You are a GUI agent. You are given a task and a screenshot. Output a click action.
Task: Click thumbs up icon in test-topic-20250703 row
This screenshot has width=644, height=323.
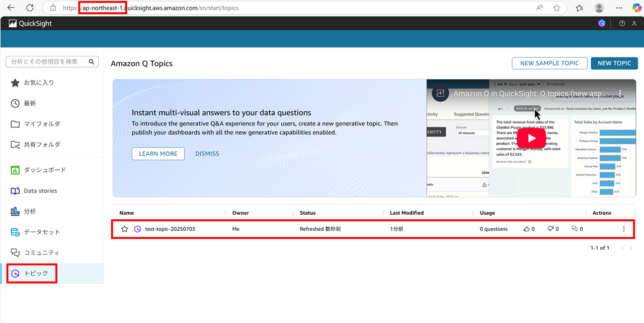click(x=527, y=229)
